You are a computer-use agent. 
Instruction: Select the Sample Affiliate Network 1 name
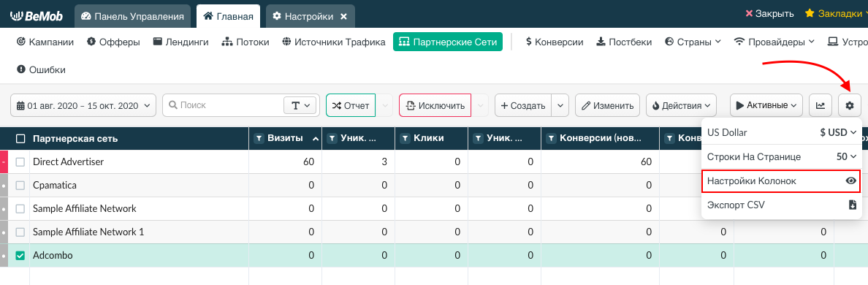(x=88, y=232)
